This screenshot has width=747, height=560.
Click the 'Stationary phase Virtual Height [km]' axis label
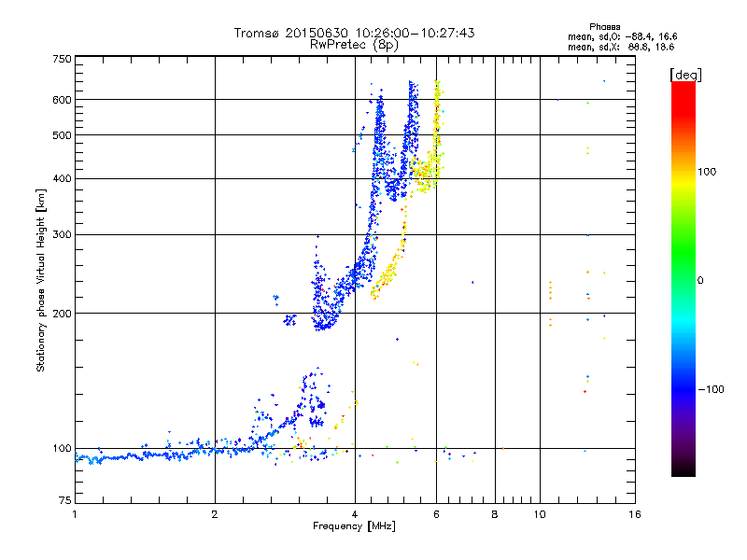(x=41, y=280)
